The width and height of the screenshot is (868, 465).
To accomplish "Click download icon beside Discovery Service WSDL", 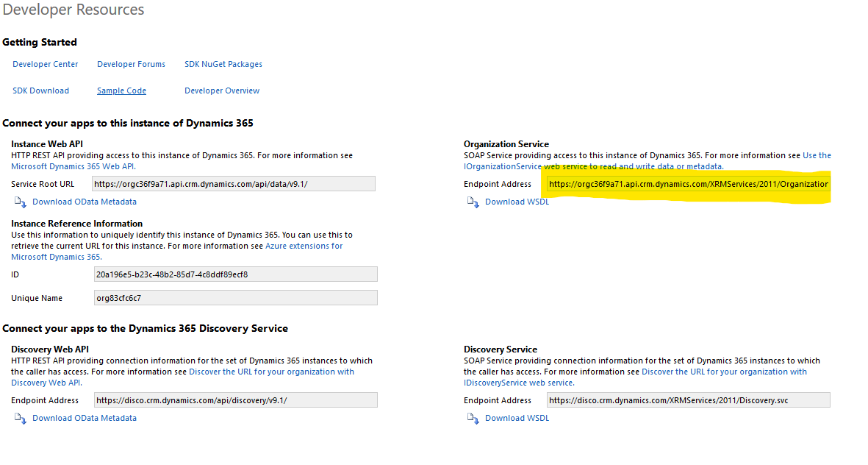I will point(473,418).
